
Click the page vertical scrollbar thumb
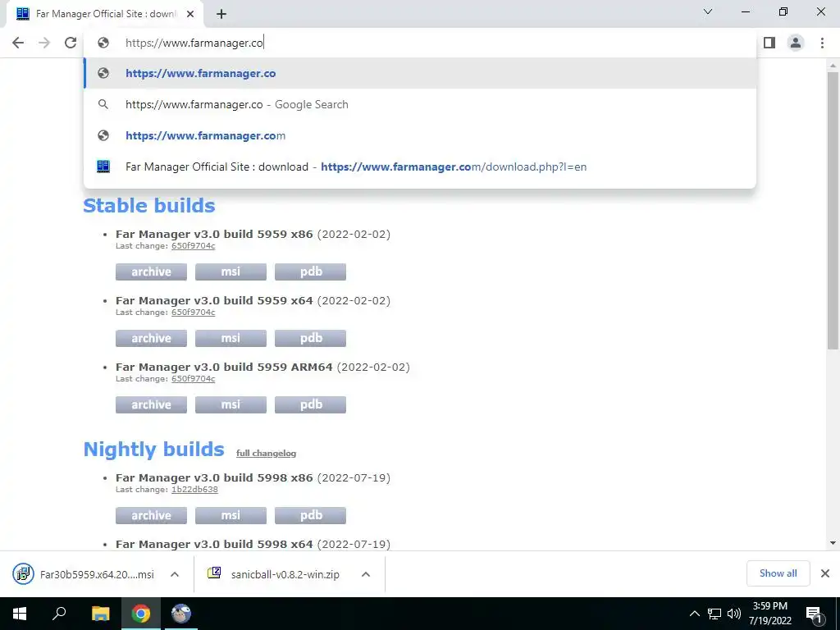click(x=833, y=211)
